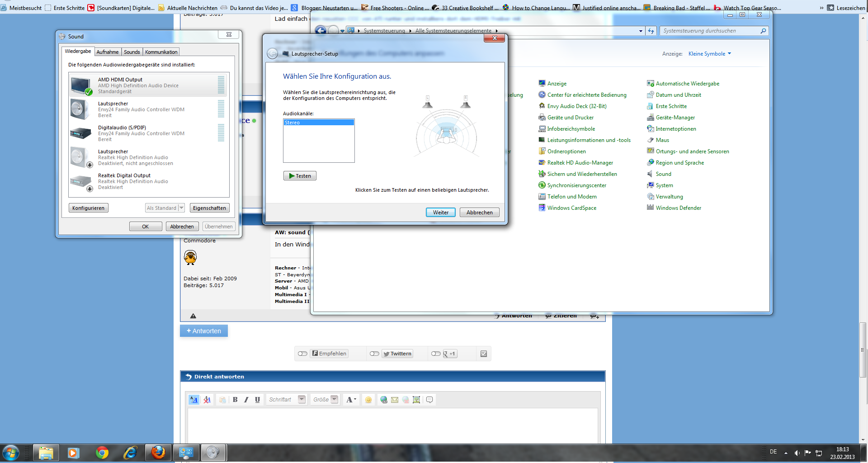
Task: Expand control panel address bar history
Action: click(641, 31)
